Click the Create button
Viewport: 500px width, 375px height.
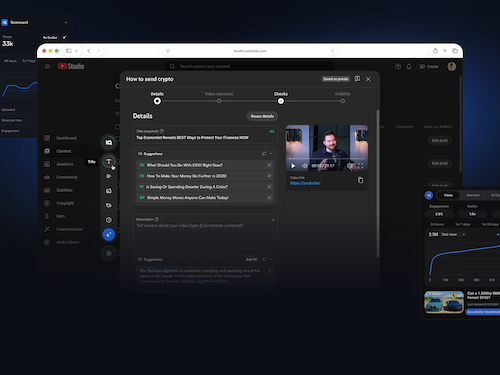coord(429,67)
